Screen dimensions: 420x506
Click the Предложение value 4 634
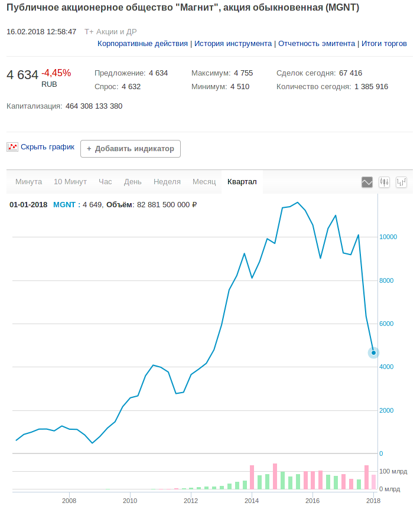coord(158,73)
